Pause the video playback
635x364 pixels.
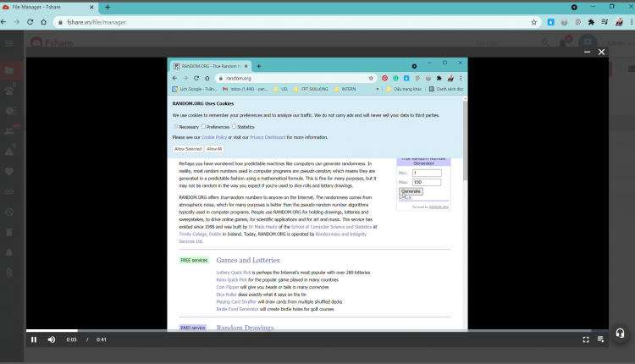click(34, 339)
